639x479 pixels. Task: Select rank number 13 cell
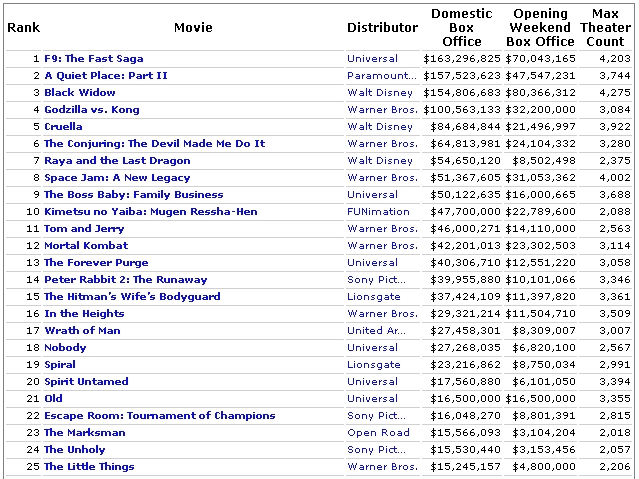tap(33, 263)
